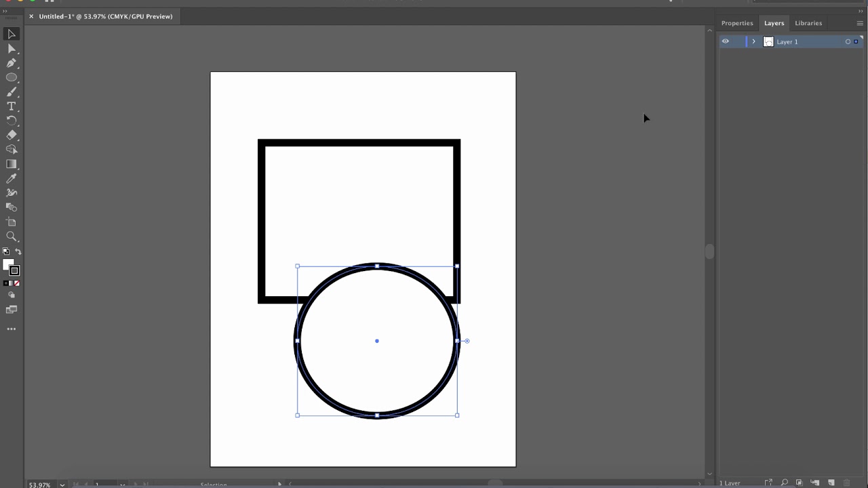868x488 pixels.
Task: Switch to the Libraries tab
Action: (x=808, y=23)
